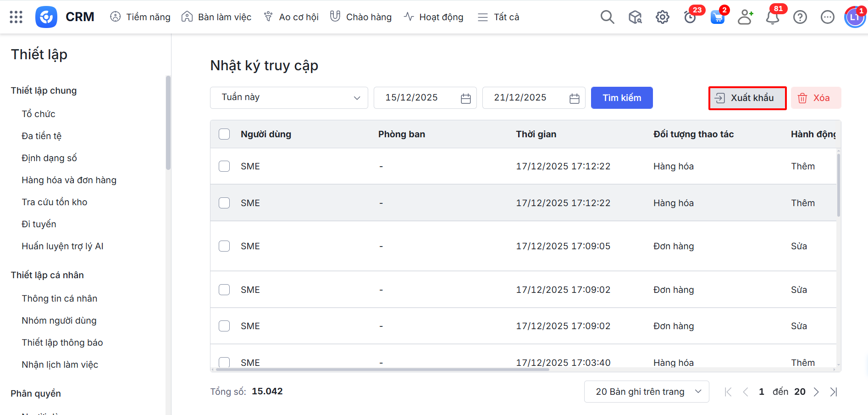
Task: Open the start date calendar icon
Action: 466,98
